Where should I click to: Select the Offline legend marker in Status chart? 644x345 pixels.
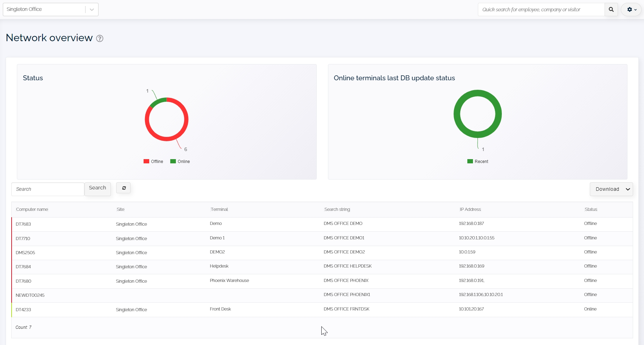(x=146, y=161)
